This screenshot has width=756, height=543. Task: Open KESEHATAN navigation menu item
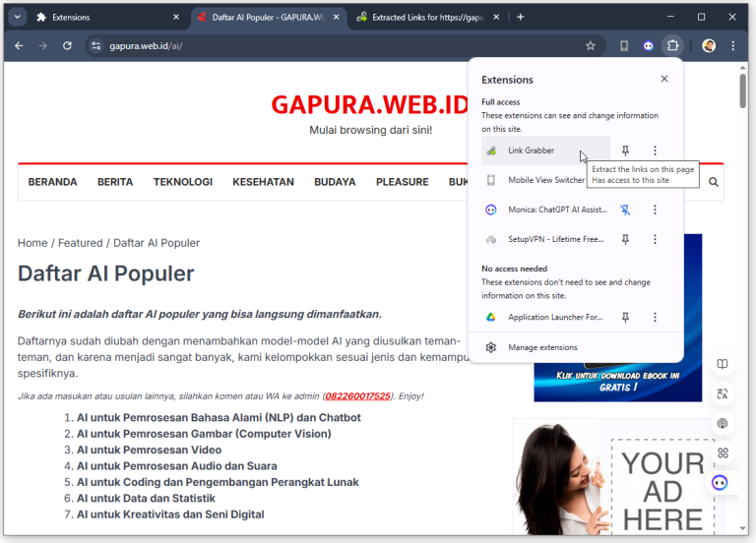click(x=263, y=182)
